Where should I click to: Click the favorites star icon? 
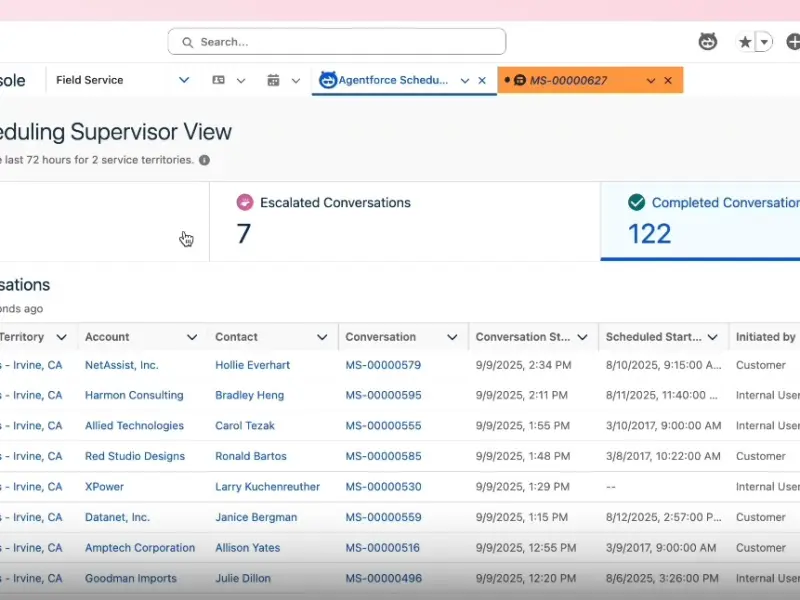[x=745, y=42]
